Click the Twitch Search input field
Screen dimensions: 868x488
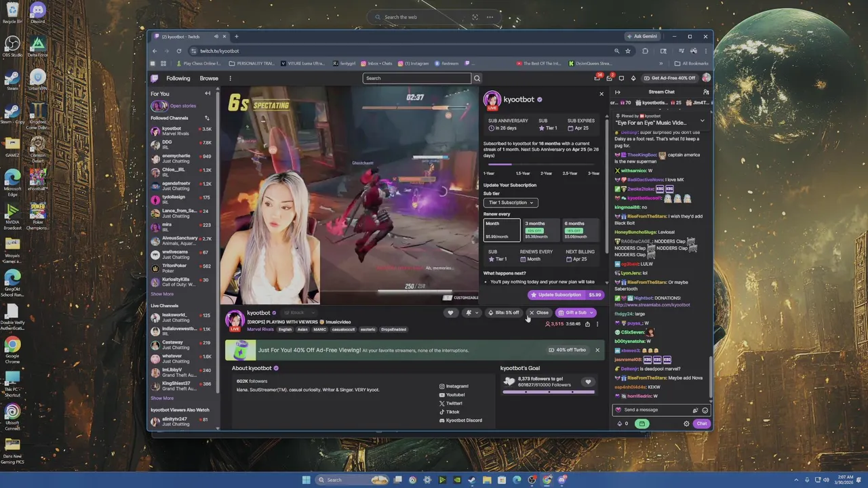tap(417, 78)
